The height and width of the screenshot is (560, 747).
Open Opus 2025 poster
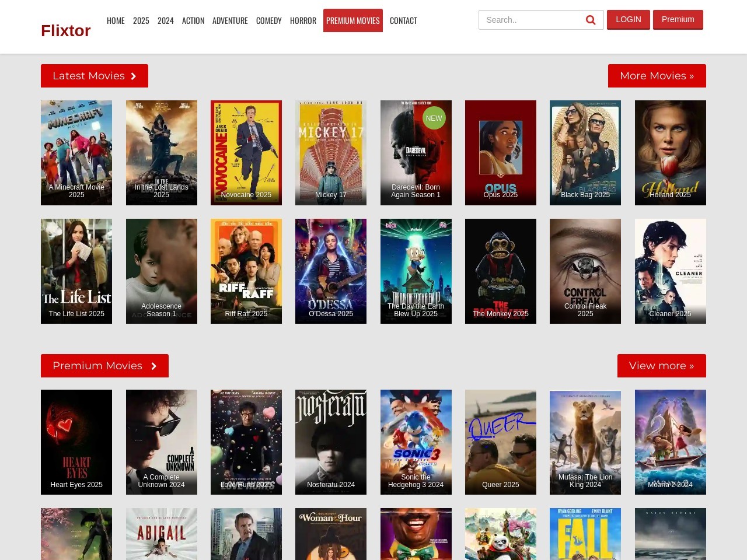coord(501,153)
